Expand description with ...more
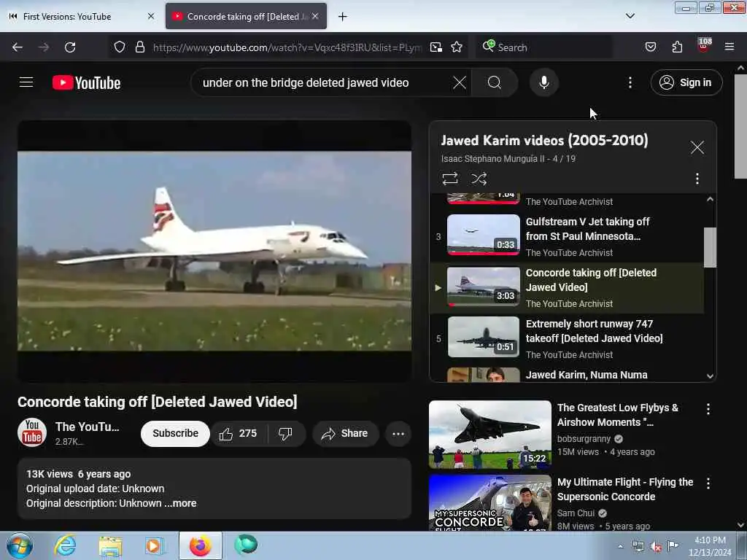 pos(181,503)
